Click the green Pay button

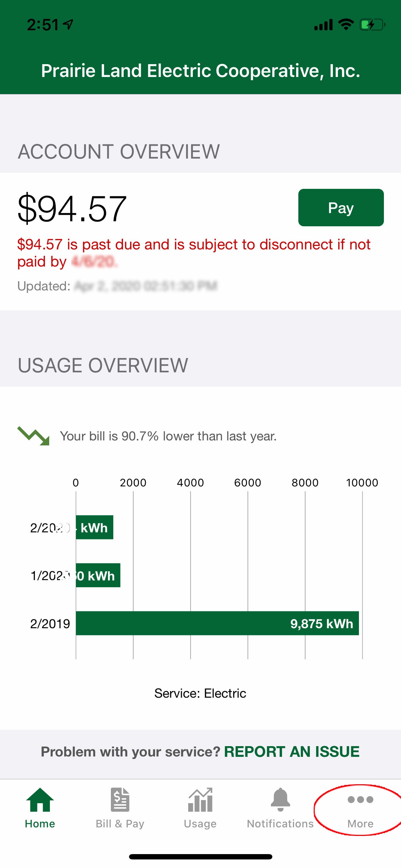coord(341,207)
